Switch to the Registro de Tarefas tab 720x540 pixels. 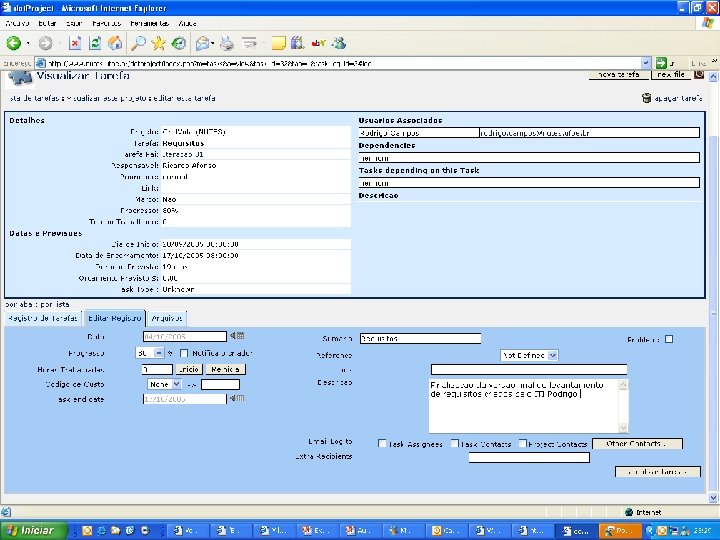pyautogui.click(x=43, y=318)
